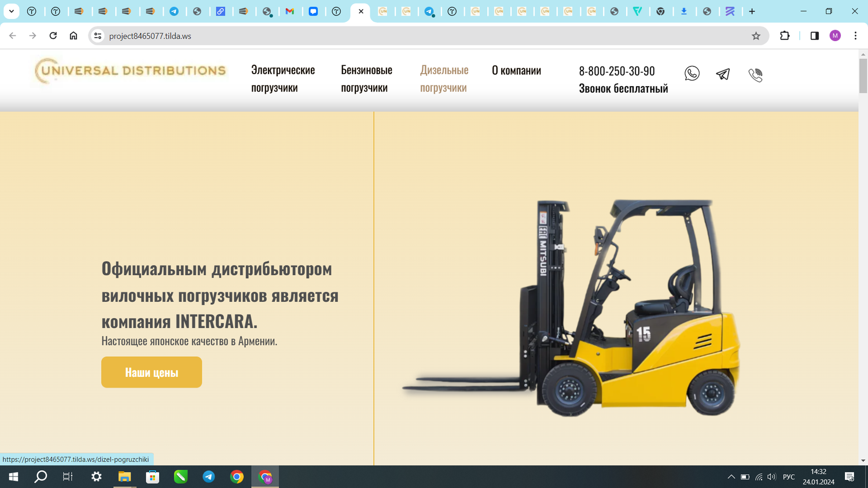
Task: Open Бензиновые погрузчики menu item
Action: coord(366,79)
